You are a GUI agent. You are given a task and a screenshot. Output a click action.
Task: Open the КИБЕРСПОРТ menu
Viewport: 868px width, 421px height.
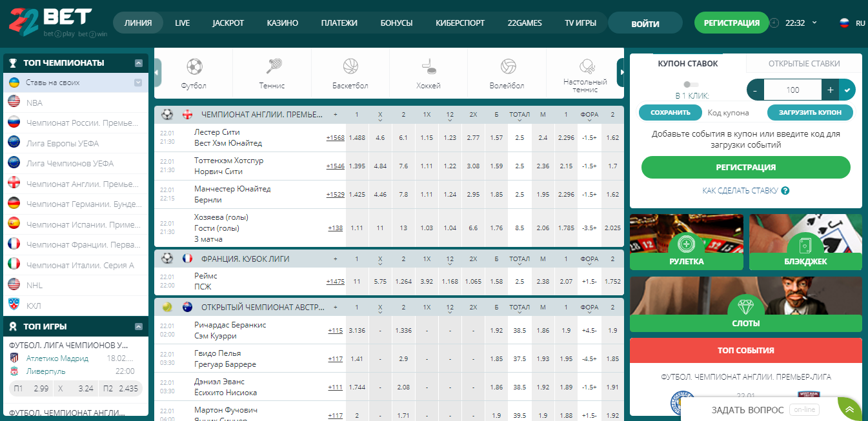(x=460, y=23)
